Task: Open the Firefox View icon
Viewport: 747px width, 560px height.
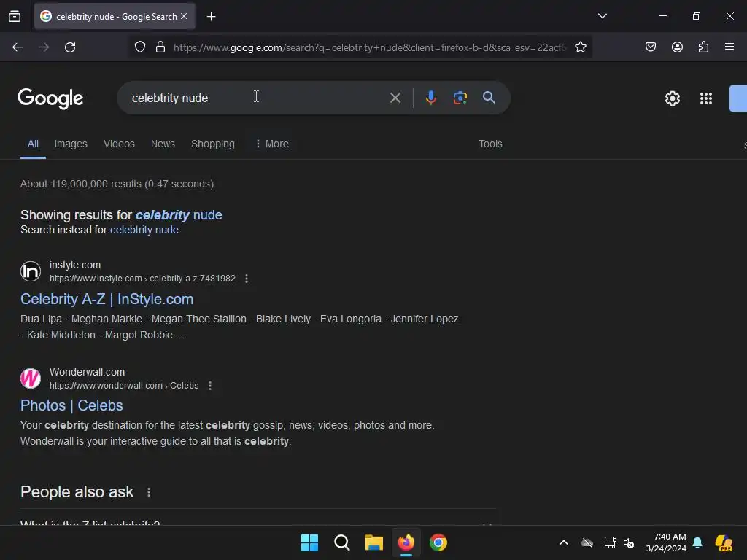Action: coord(15,16)
